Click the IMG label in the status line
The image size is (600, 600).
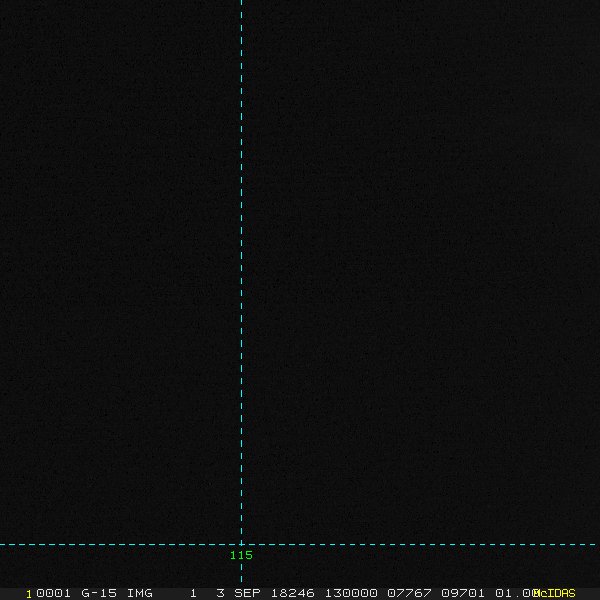[x=139, y=593]
